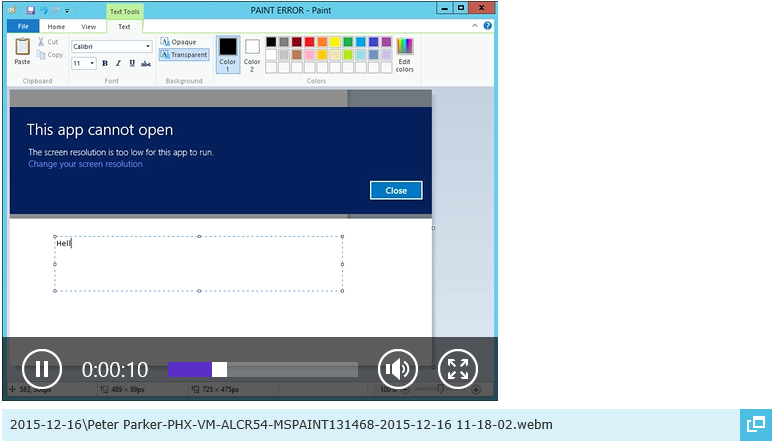The image size is (774, 442).
Task: Select the Color 1 button
Action: click(x=228, y=55)
